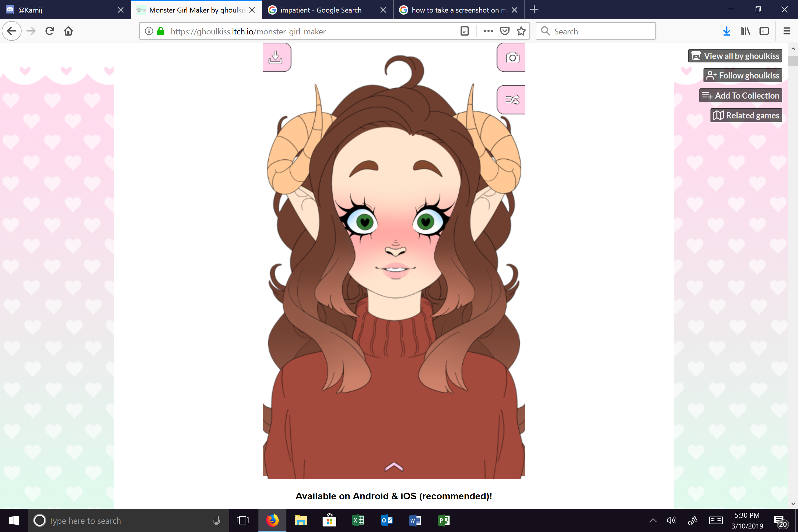Bookmark this page with the star
This screenshot has width=798, height=532.
(x=521, y=31)
